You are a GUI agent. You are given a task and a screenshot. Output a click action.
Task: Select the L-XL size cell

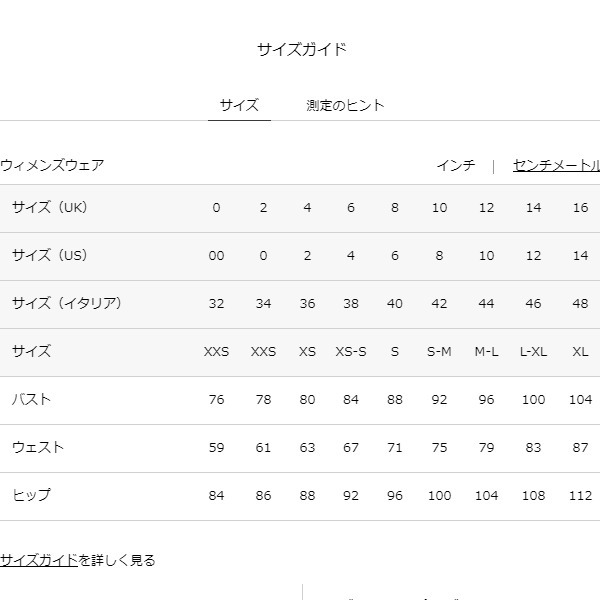pyautogui.click(x=533, y=351)
